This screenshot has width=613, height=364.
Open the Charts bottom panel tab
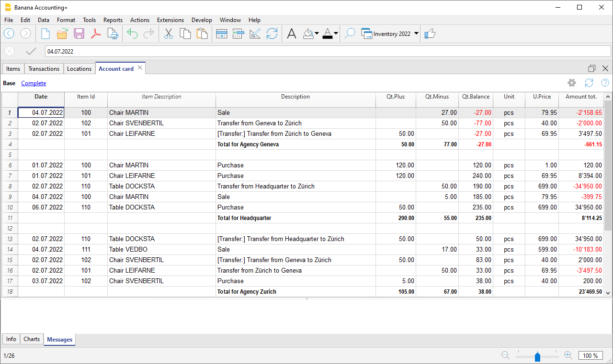(x=32, y=339)
